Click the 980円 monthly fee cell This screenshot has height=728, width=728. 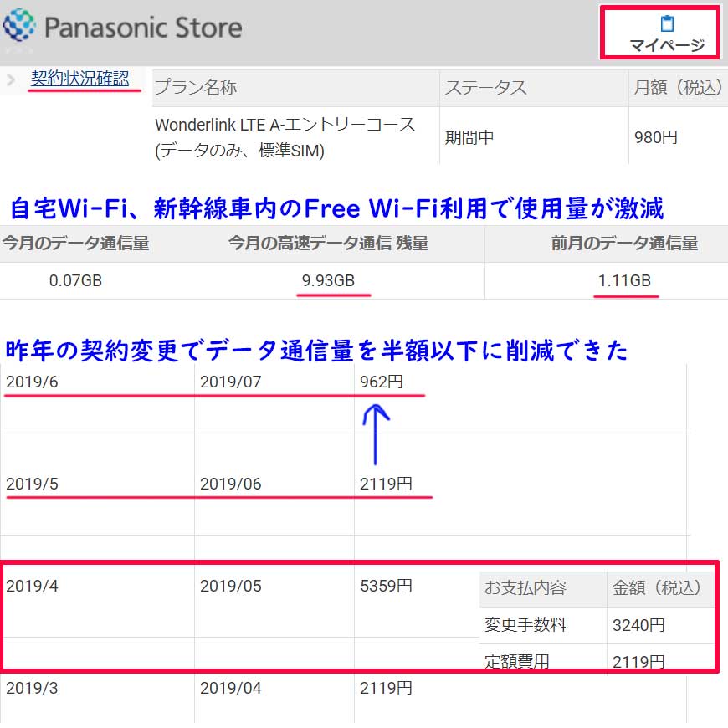tap(655, 137)
